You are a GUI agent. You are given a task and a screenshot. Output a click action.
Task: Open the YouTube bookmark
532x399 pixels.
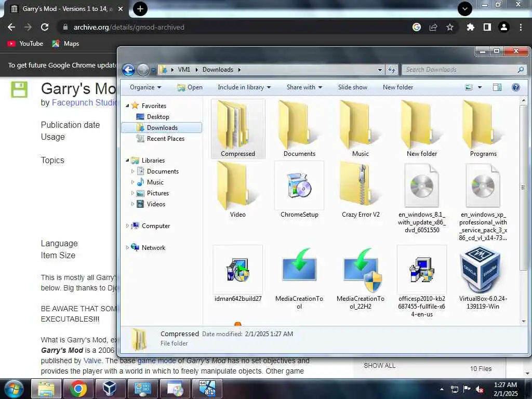(25, 44)
